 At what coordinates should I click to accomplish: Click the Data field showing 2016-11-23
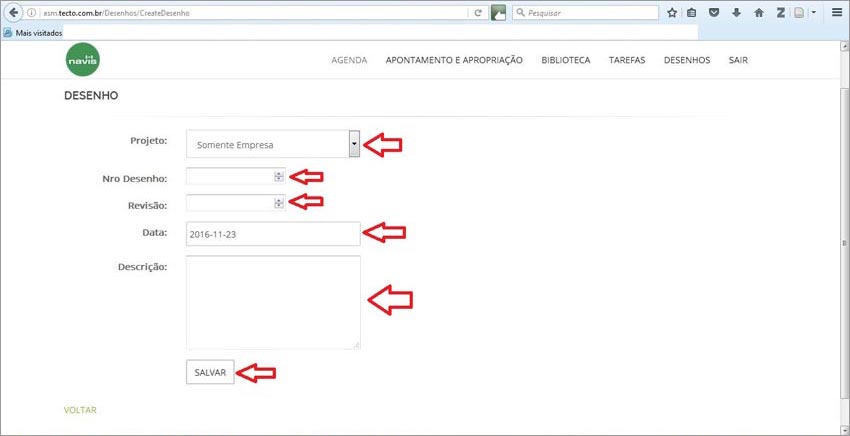pyautogui.click(x=273, y=234)
